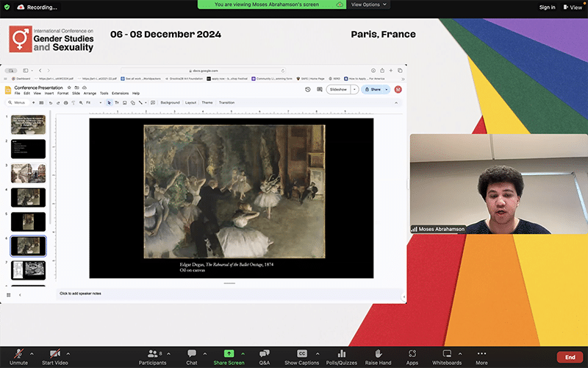Screen dimensions: 588x368
Task: Expand the Chat options arrow
Action: [205, 353]
